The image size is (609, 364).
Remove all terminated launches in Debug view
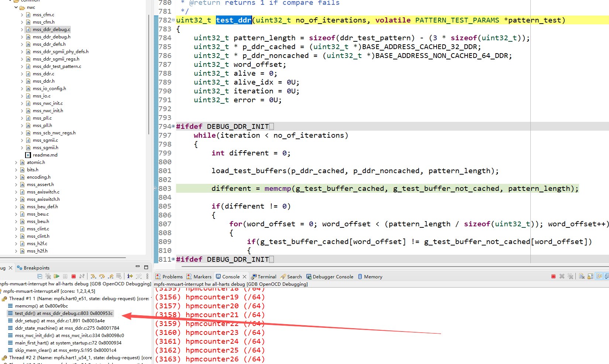48,276
